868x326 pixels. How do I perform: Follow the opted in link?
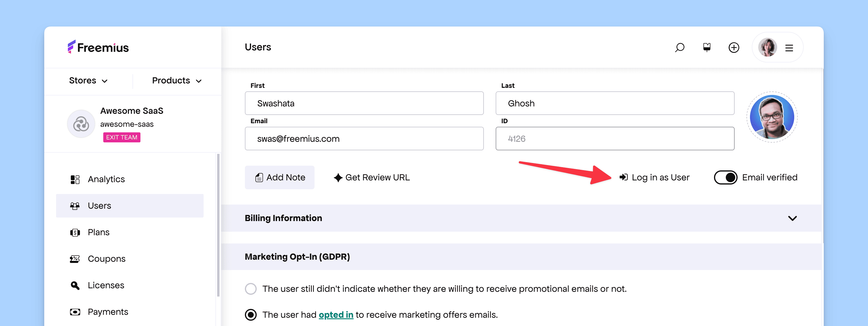point(336,315)
